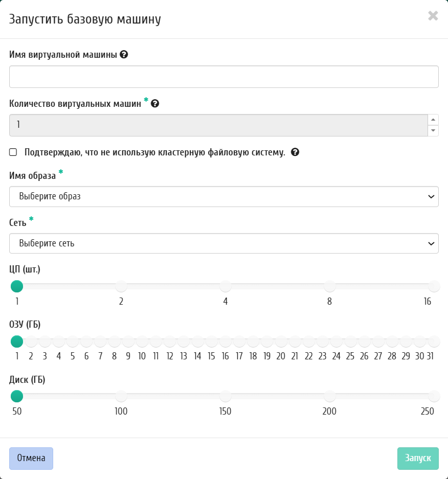Check the cluster file system confirmation box

(x=13, y=152)
